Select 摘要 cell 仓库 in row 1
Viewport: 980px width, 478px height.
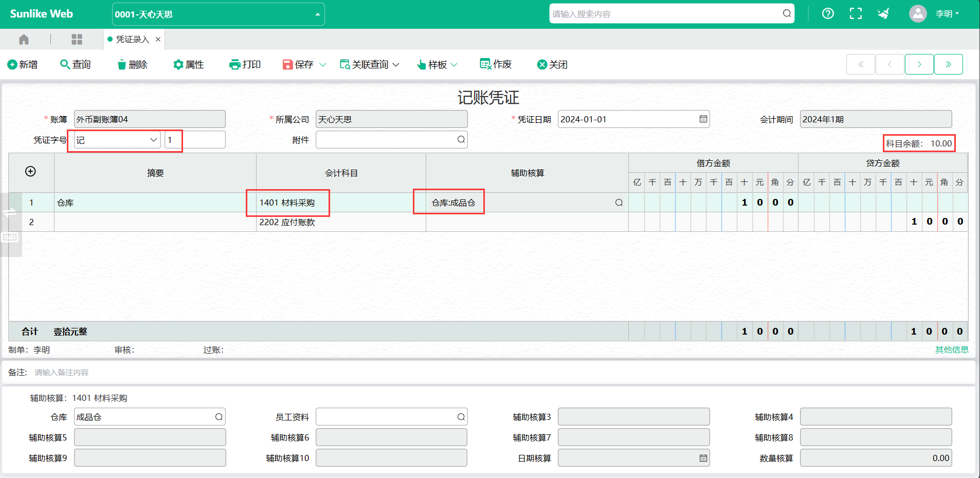point(155,203)
